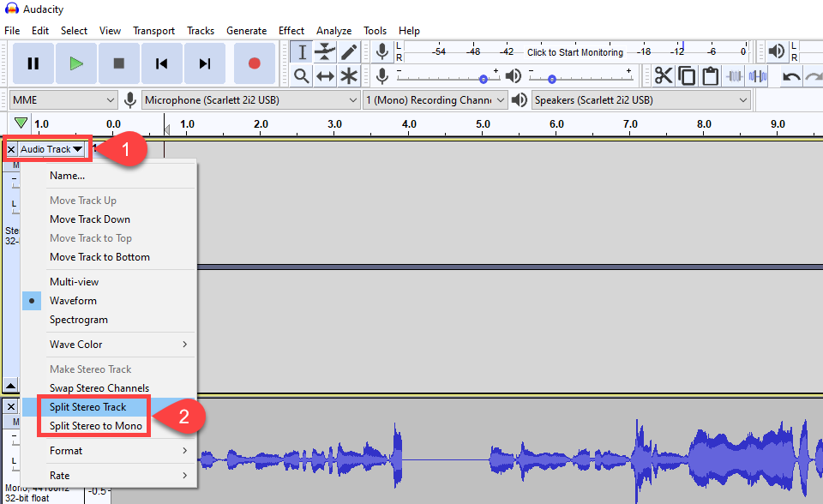Viewport: 823px width, 504px height.
Task: Select the Draw tool
Action: point(349,51)
